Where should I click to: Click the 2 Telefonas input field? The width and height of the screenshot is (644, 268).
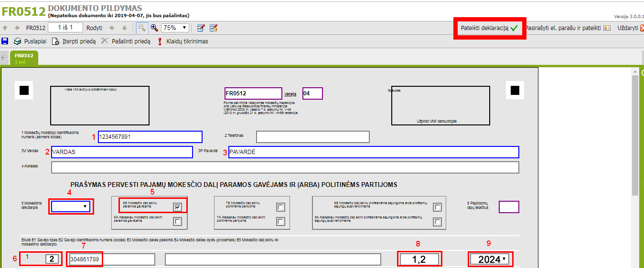click(x=312, y=137)
